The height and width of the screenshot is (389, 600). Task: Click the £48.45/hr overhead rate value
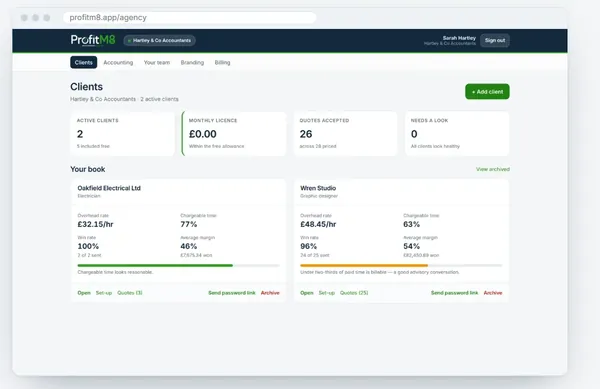(x=318, y=224)
